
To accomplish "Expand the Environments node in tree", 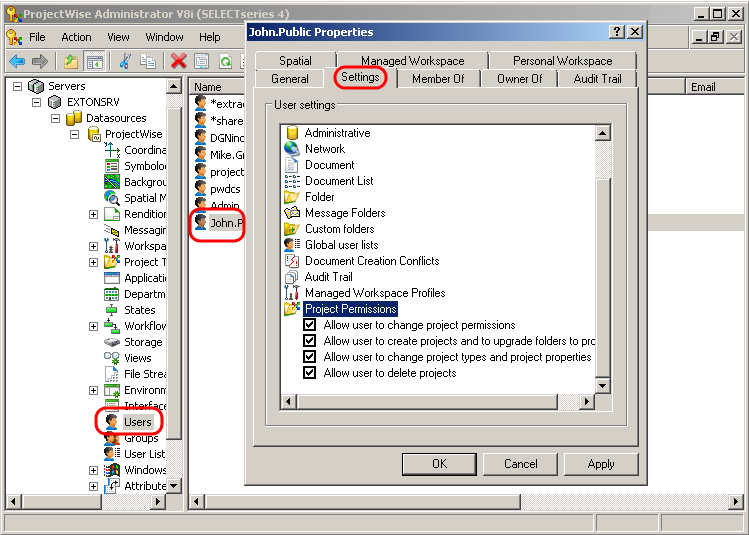I will (94, 390).
